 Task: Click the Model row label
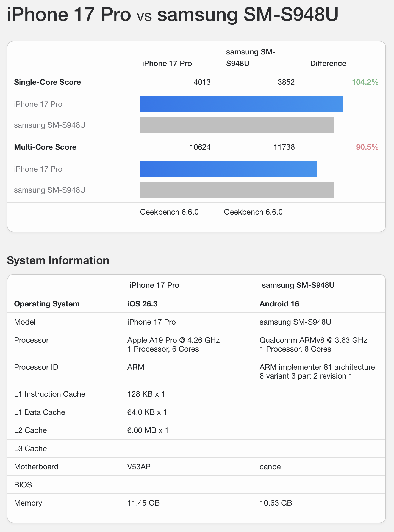[25, 322]
